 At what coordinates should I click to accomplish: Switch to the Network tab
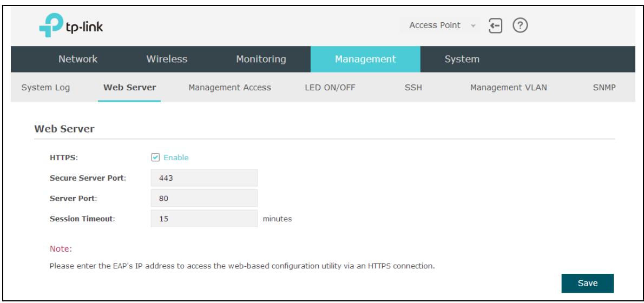coord(78,59)
